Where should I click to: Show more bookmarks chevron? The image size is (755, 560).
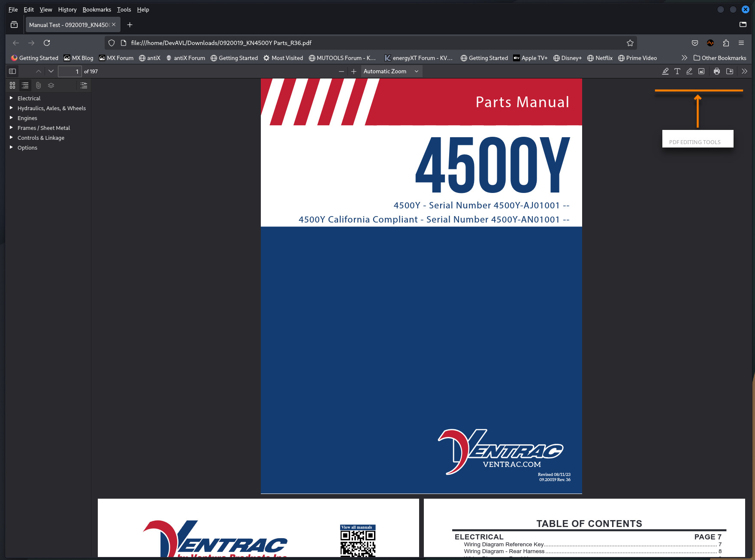[684, 58]
